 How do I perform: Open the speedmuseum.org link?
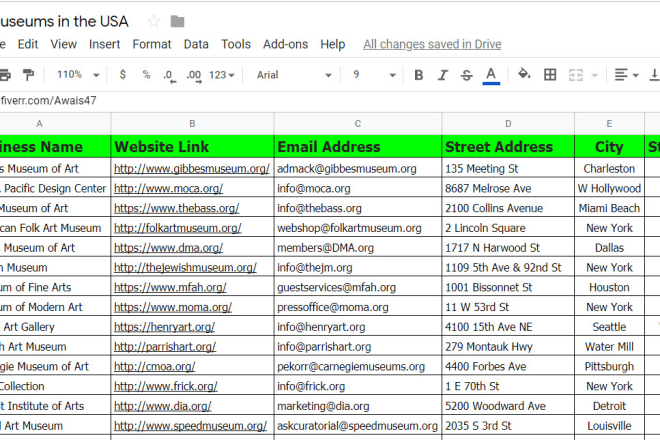coord(190,426)
